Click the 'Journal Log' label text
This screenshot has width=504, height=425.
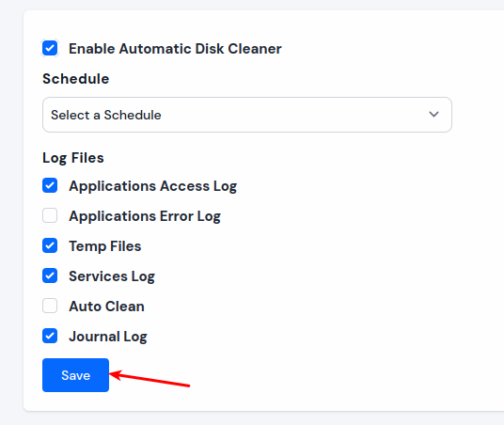pyautogui.click(x=108, y=337)
